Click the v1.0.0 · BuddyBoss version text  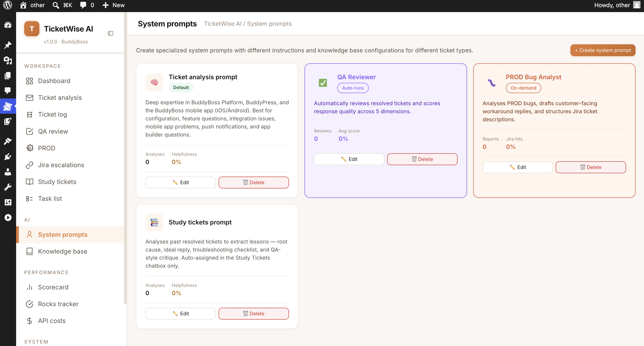[x=66, y=42]
